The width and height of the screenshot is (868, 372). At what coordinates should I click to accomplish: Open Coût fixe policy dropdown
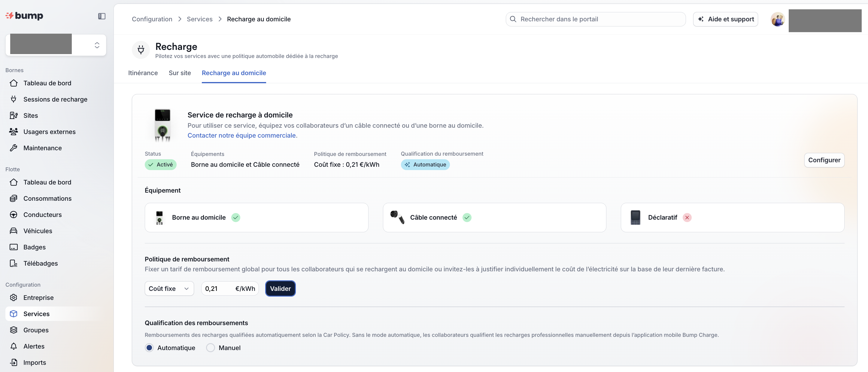[169, 289]
